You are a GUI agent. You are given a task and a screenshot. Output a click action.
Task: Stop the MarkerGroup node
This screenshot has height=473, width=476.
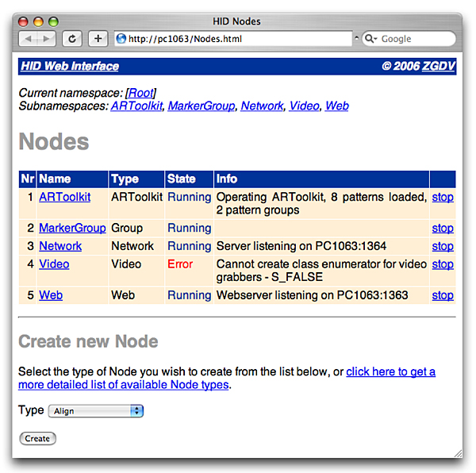click(443, 229)
